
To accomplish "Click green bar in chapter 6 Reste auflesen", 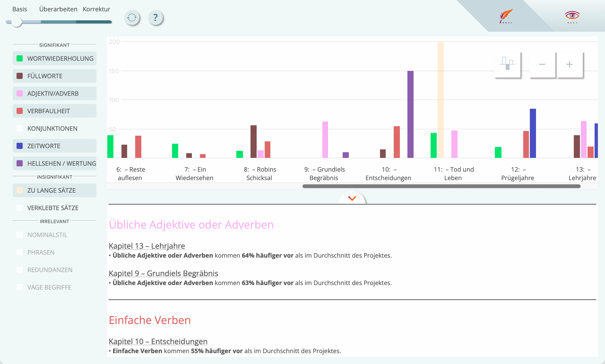I will (x=110, y=147).
